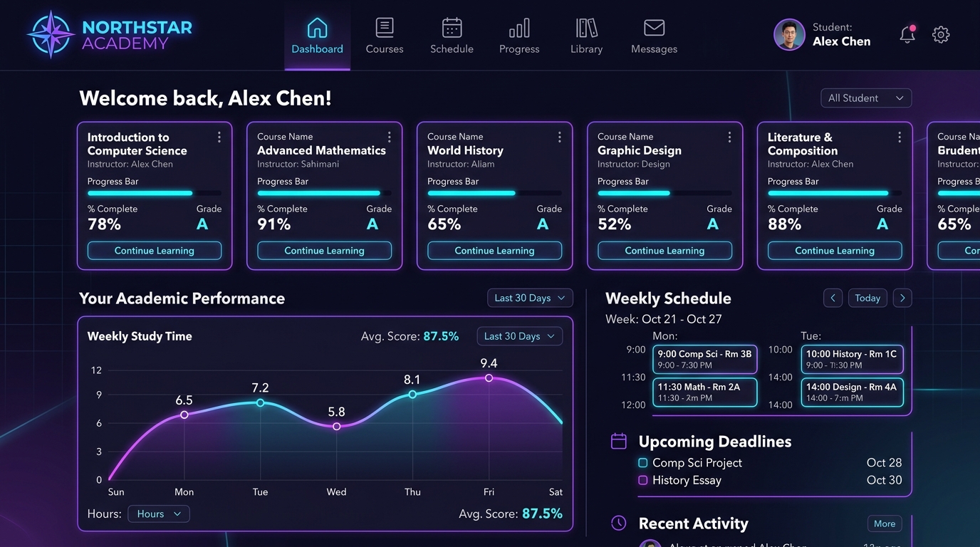Open the World History three-dot menu
The image size is (980, 547).
point(559,137)
